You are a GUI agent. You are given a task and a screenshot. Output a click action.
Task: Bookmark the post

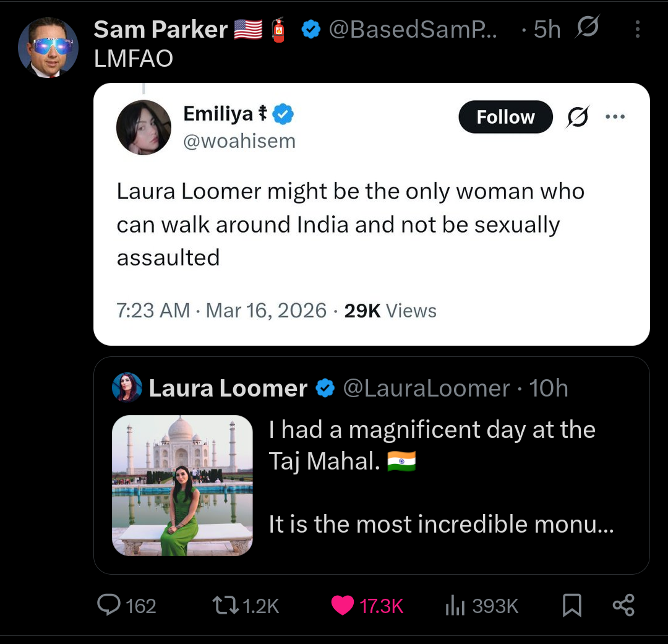[571, 606]
